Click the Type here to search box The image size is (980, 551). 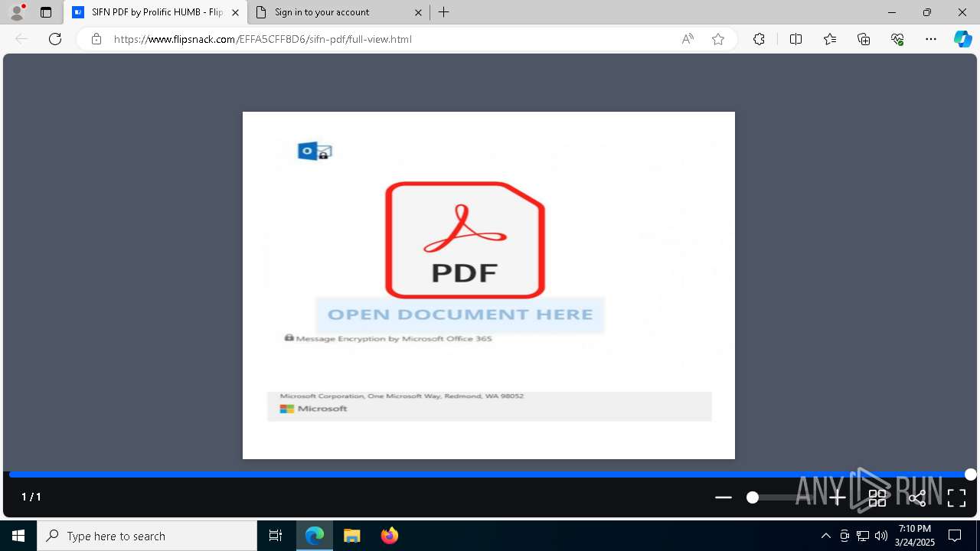[x=147, y=536]
